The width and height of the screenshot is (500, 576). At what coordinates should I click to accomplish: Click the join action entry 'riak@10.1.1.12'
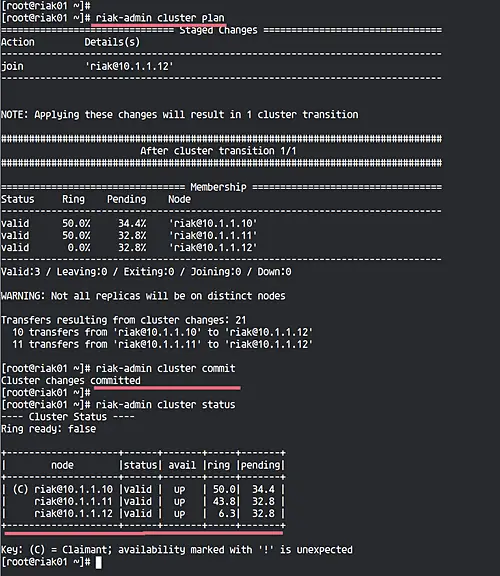pos(129,66)
